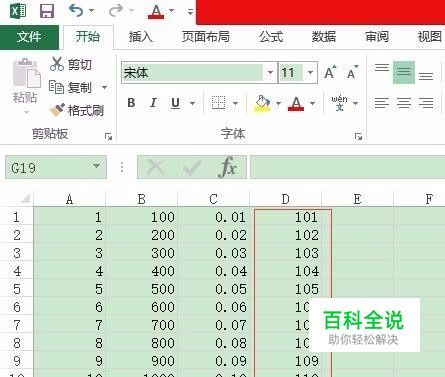
Task: Select all cells with corner triangle
Action: point(25,199)
